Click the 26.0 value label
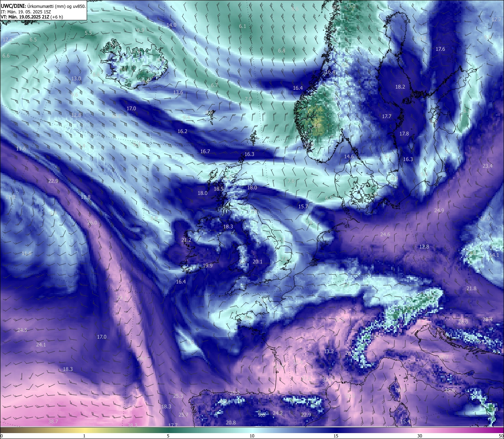 click(x=92, y=222)
